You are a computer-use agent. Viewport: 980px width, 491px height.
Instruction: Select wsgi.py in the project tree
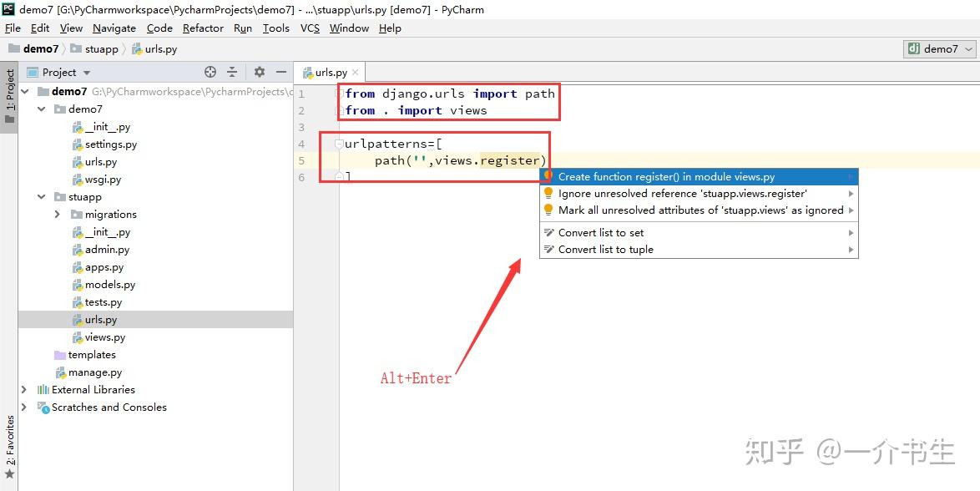click(x=104, y=180)
